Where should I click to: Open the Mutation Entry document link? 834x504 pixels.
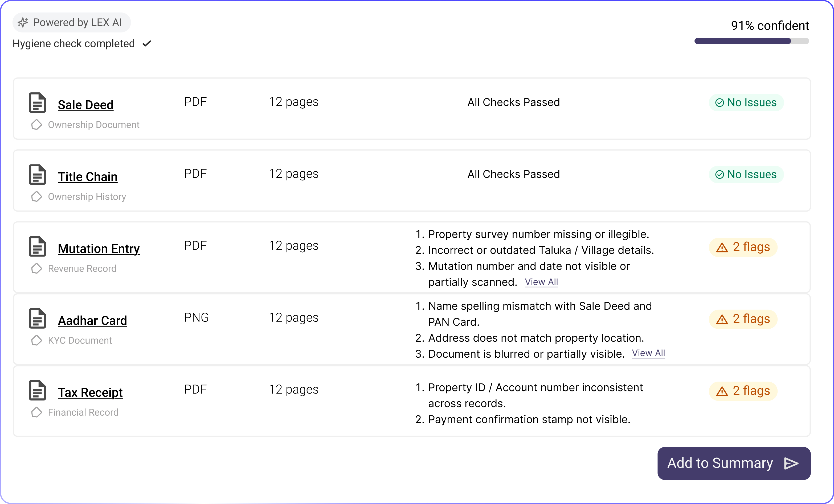[x=99, y=249]
